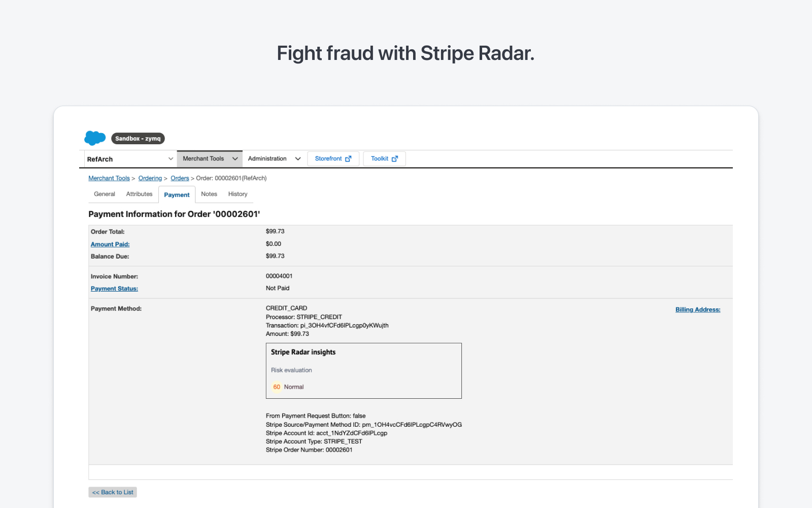The width and height of the screenshot is (812, 508).
Task: Click the risk score 60 indicator
Action: click(277, 387)
